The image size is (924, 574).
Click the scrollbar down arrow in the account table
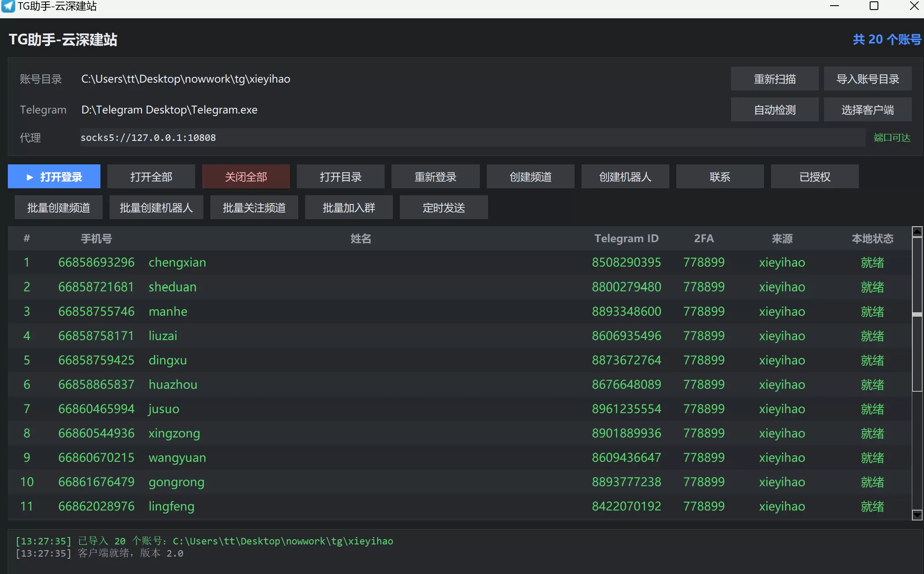point(917,515)
